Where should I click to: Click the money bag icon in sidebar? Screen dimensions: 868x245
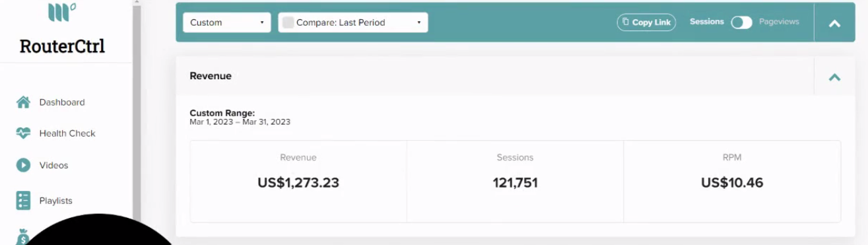[x=24, y=236]
